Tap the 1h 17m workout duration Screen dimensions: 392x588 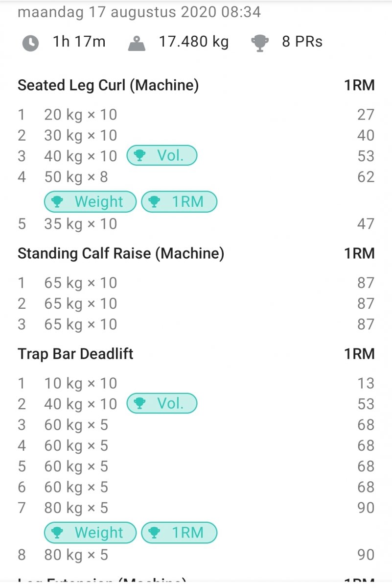coord(79,42)
